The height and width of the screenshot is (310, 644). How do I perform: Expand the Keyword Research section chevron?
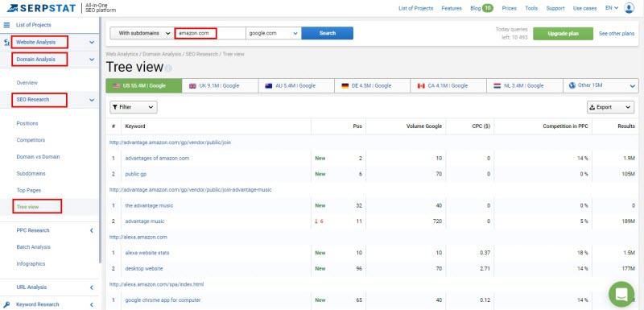(x=92, y=304)
